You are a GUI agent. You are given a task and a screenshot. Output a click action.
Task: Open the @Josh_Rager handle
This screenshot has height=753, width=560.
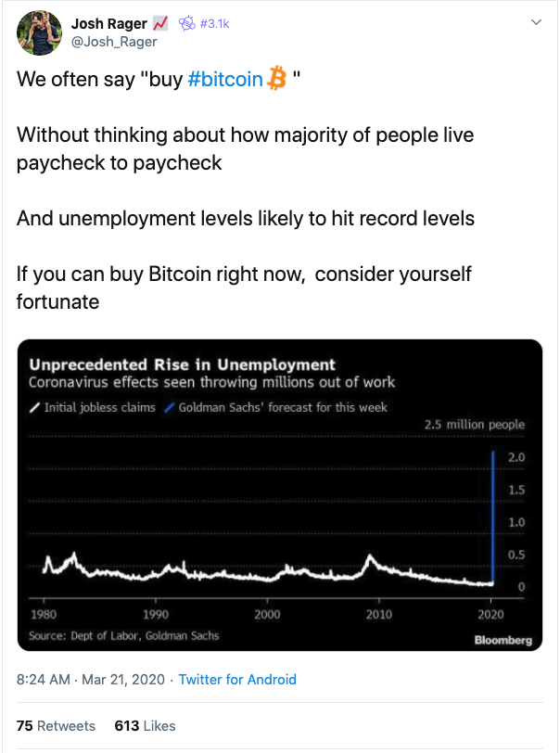coord(114,42)
